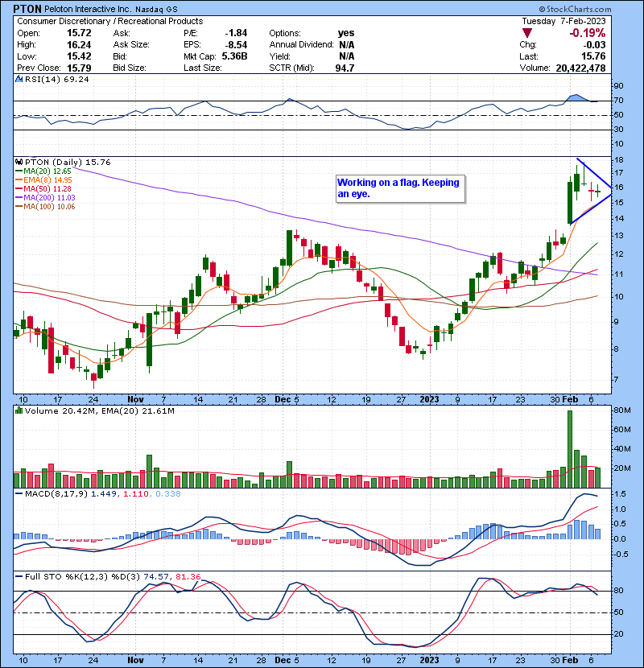644x668 pixels.
Task: Click the percent change -0.19%
Action: 588,33
